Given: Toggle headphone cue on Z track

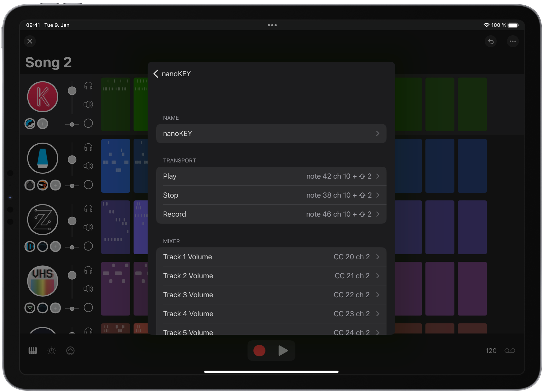Looking at the screenshot, I should pyautogui.click(x=88, y=209).
